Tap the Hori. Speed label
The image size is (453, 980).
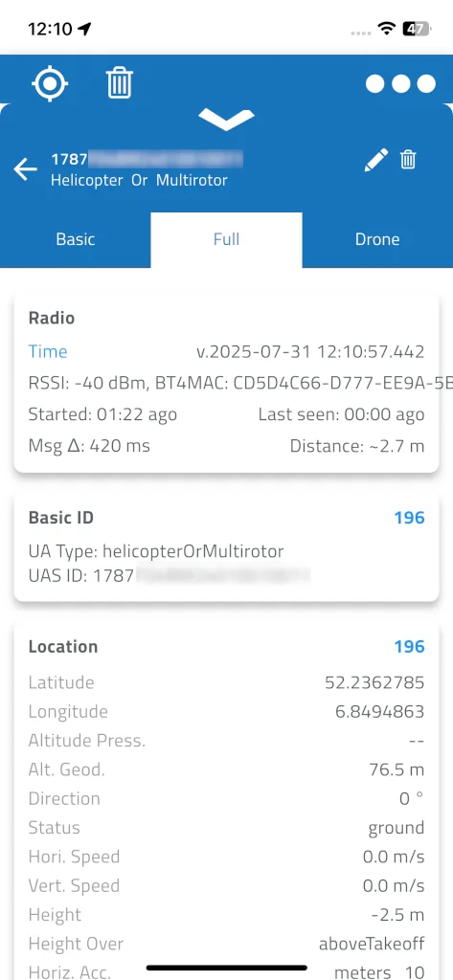(74, 857)
